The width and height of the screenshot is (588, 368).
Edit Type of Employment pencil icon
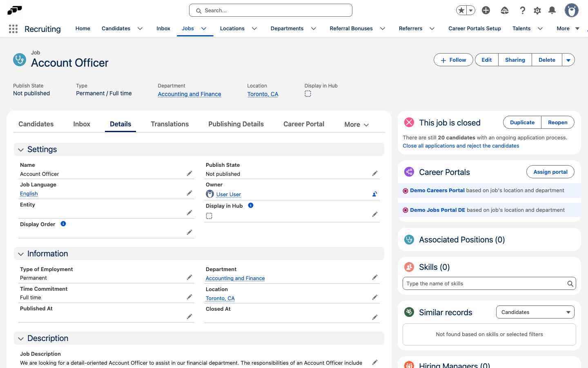pos(189,277)
